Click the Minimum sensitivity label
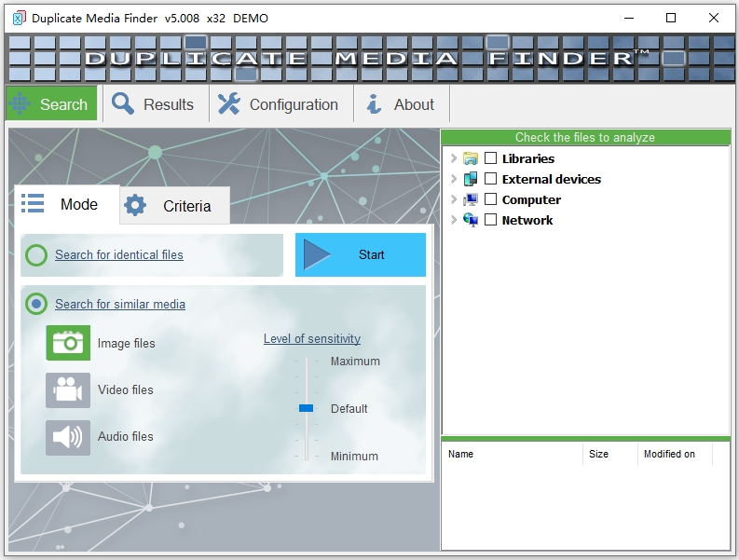This screenshot has height=560, width=739. coord(354,457)
